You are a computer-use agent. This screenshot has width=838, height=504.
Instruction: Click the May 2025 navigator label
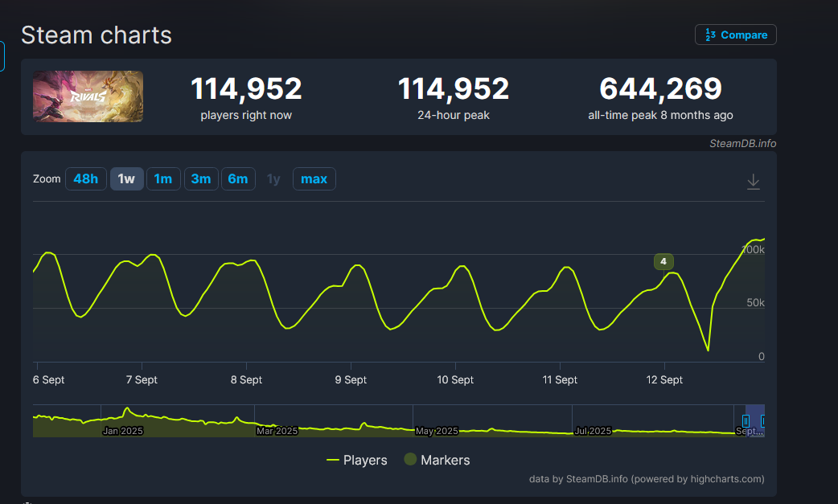click(437, 431)
